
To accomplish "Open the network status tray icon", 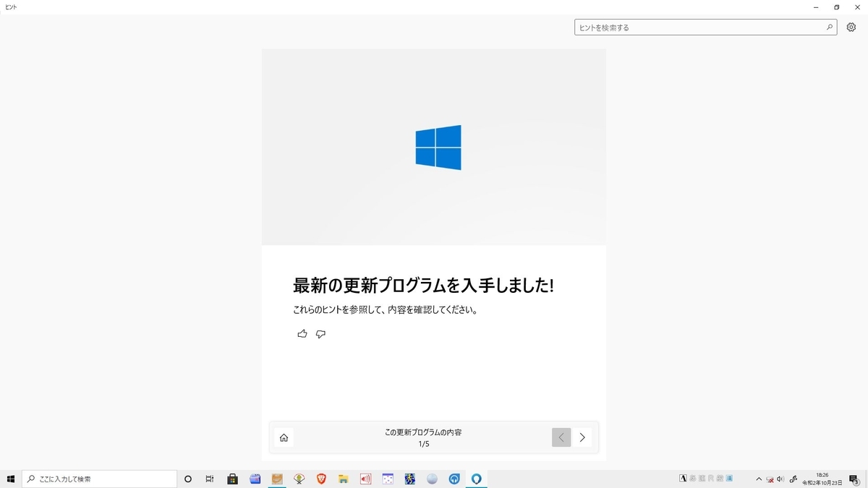I will pyautogui.click(x=770, y=479).
